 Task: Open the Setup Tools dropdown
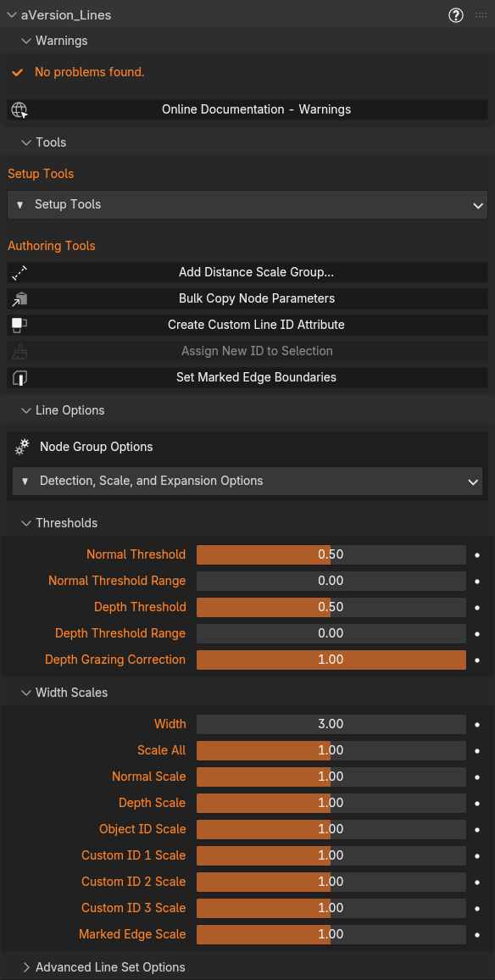coord(247,205)
